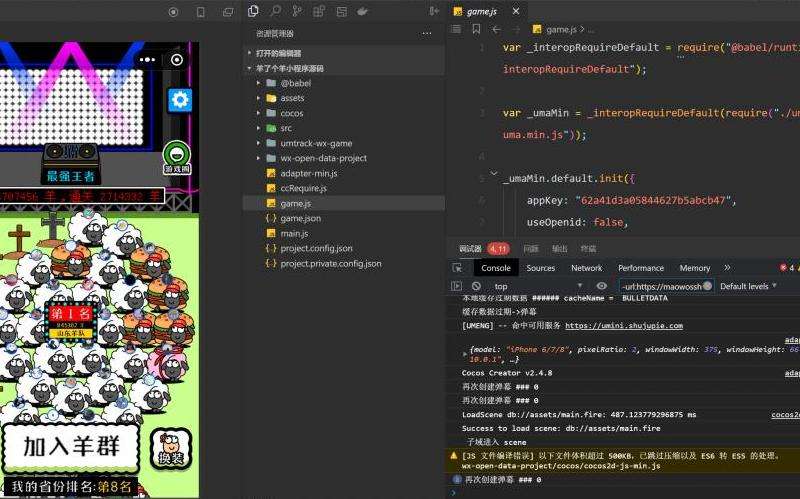The height and width of the screenshot is (499, 800).
Task: Fold the _umaMin.default.init code block arrow
Action: (x=494, y=173)
